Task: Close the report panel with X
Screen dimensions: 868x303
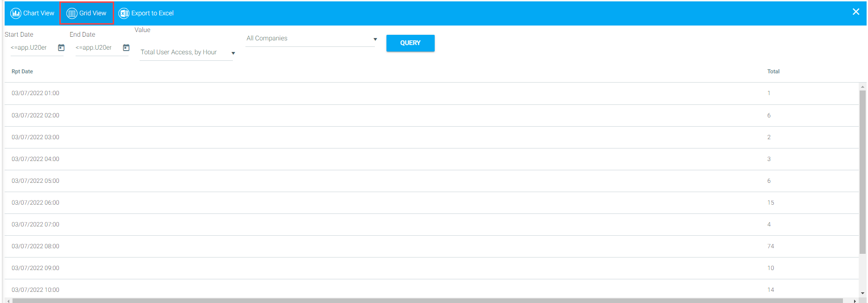Action: point(856,12)
